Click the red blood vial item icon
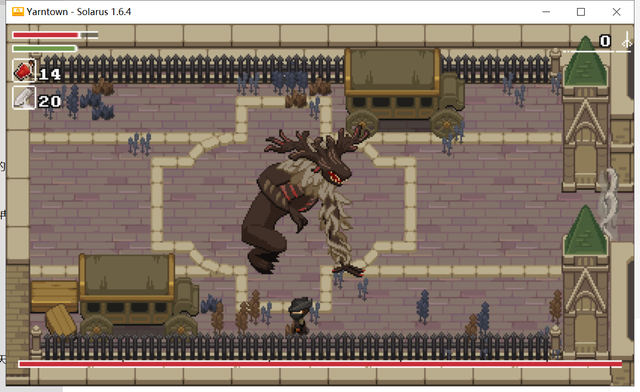Viewport: 640px width, 392px height. pyautogui.click(x=24, y=71)
